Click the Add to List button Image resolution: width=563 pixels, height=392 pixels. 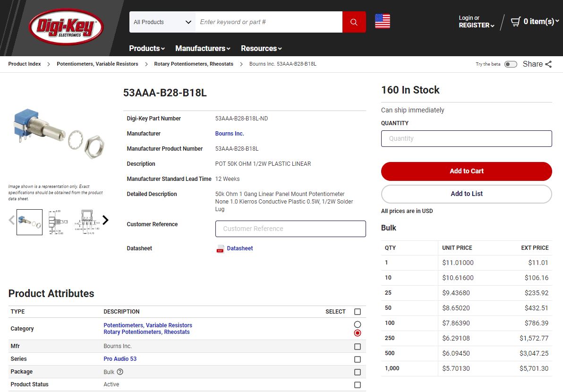[467, 194]
